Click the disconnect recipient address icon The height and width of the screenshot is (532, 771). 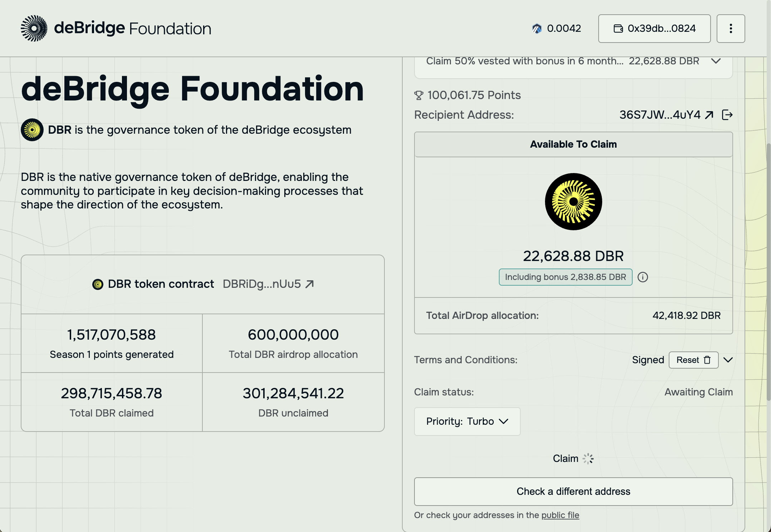pos(727,115)
